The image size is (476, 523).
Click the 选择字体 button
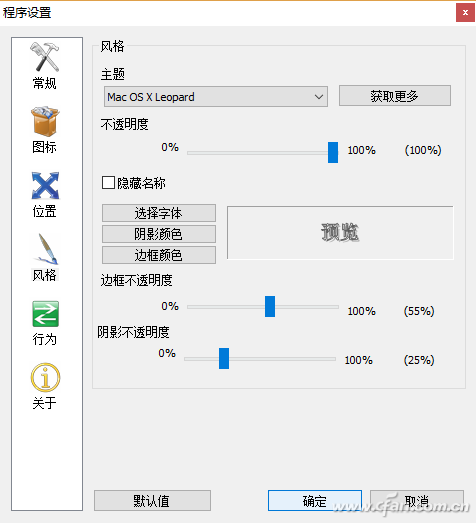coord(159,213)
